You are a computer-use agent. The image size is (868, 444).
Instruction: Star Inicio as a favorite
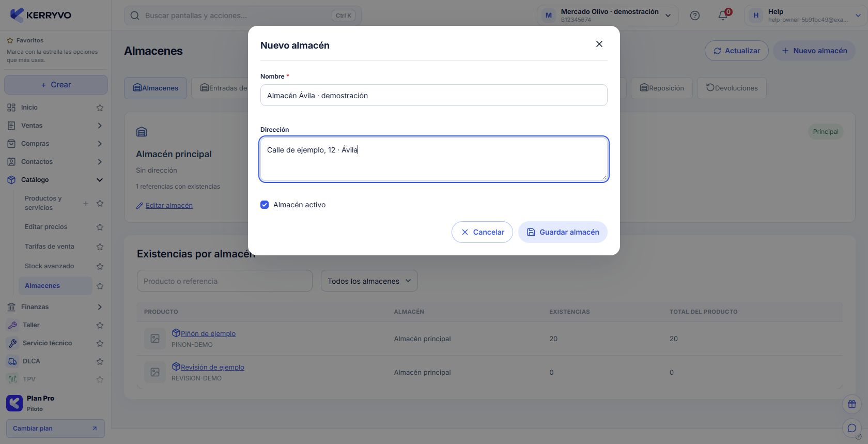(100, 108)
